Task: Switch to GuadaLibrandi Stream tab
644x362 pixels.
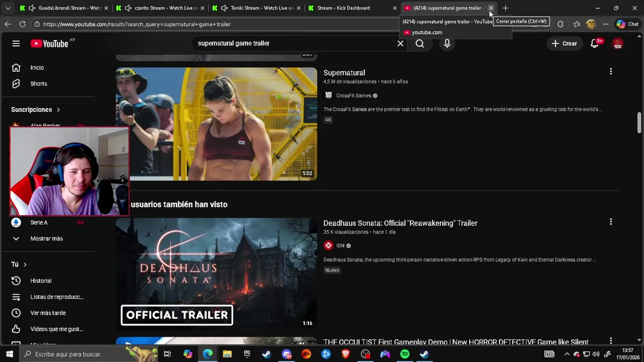Action: (64, 8)
